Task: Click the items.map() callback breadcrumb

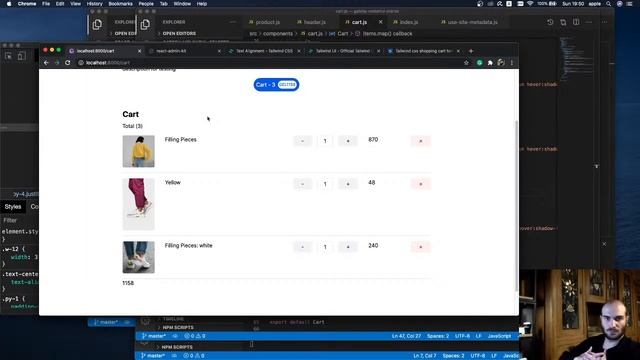Action: 387,33
